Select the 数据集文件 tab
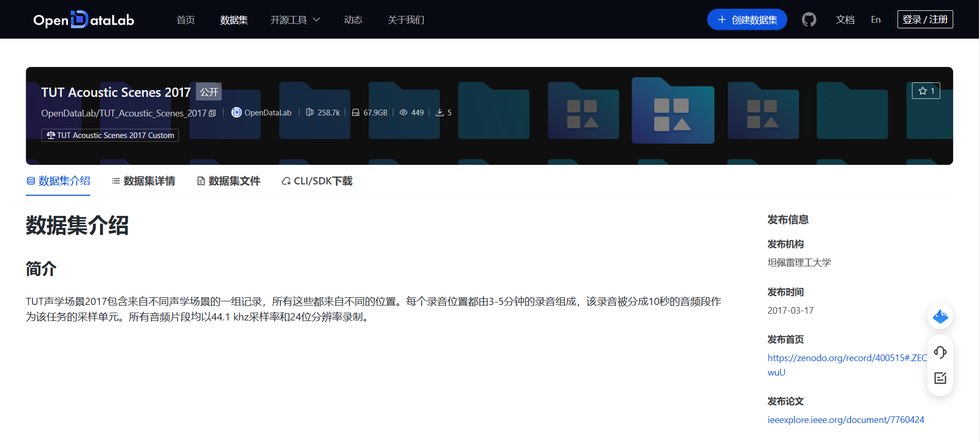Viewport: 980px width, 442px height. pyautogui.click(x=228, y=181)
